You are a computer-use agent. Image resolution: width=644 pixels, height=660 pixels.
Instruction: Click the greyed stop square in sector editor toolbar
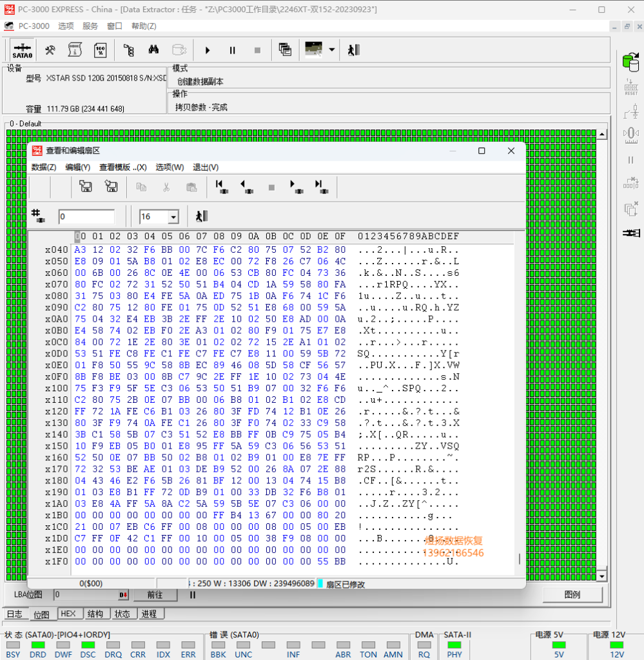(x=271, y=188)
